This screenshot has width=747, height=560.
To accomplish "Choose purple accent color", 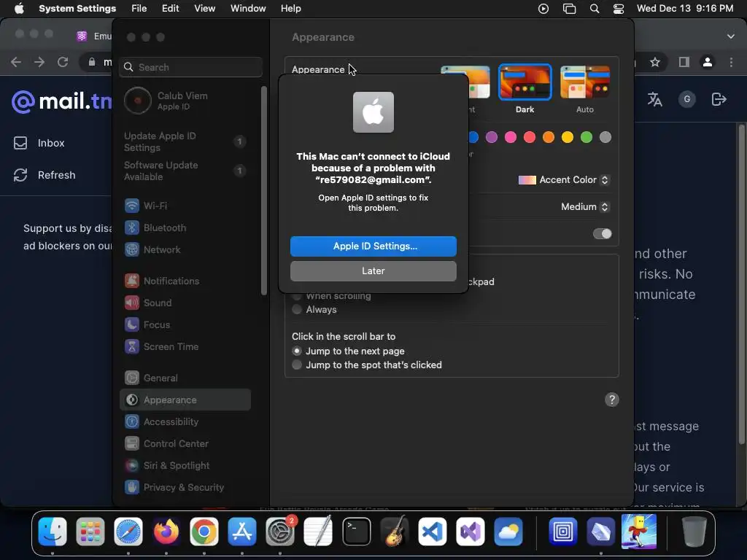I will [x=492, y=137].
